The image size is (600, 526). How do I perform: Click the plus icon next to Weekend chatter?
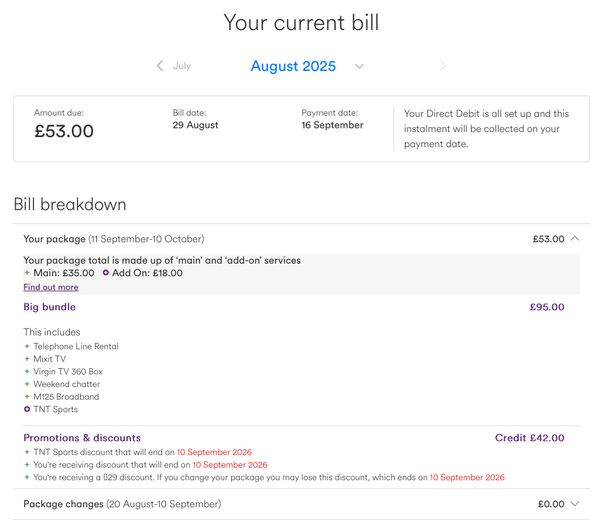coord(27,384)
